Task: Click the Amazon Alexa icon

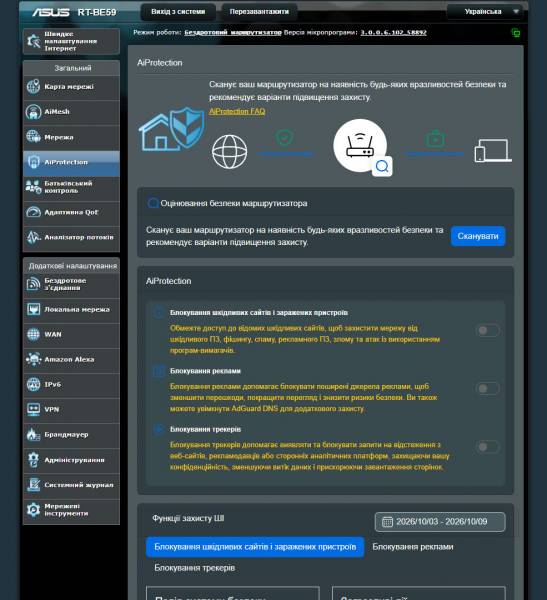Action: (x=33, y=359)
